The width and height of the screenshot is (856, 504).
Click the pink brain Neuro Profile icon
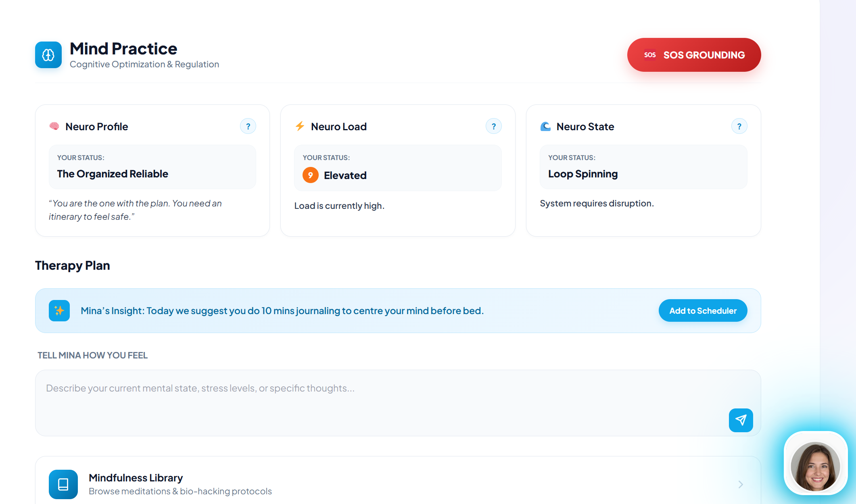(x=54, y=126)
